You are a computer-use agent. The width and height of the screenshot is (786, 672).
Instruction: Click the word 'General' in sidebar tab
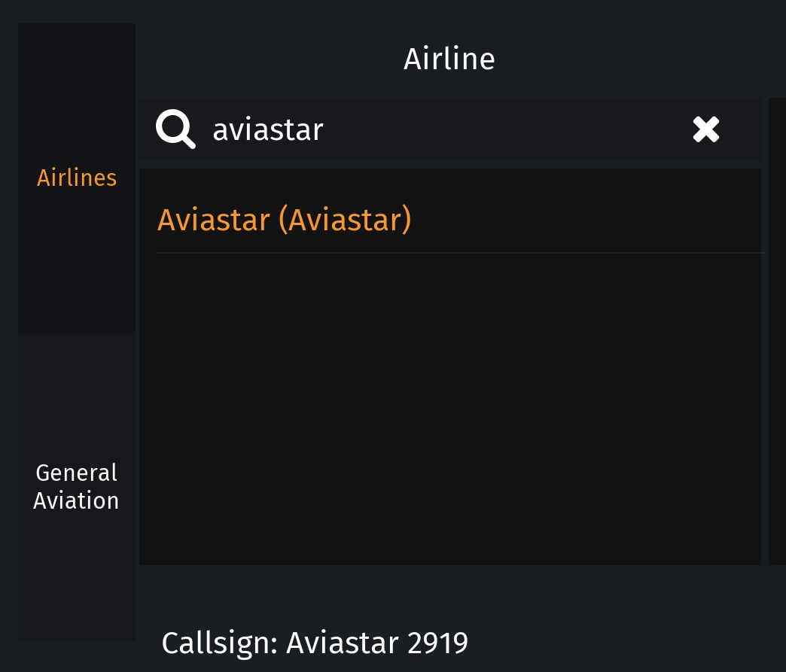[x=77, y=473]
